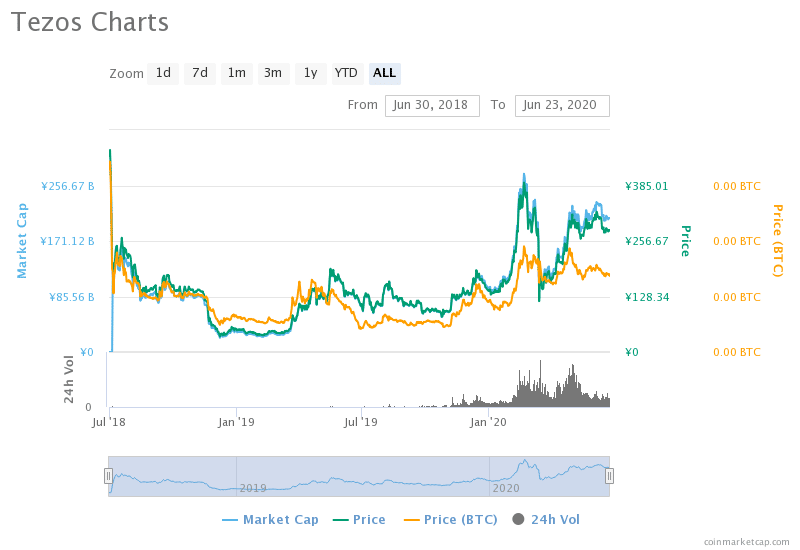The image size is (800, 550).
Task: Set zoom to YTD
Action: [346, 73]
